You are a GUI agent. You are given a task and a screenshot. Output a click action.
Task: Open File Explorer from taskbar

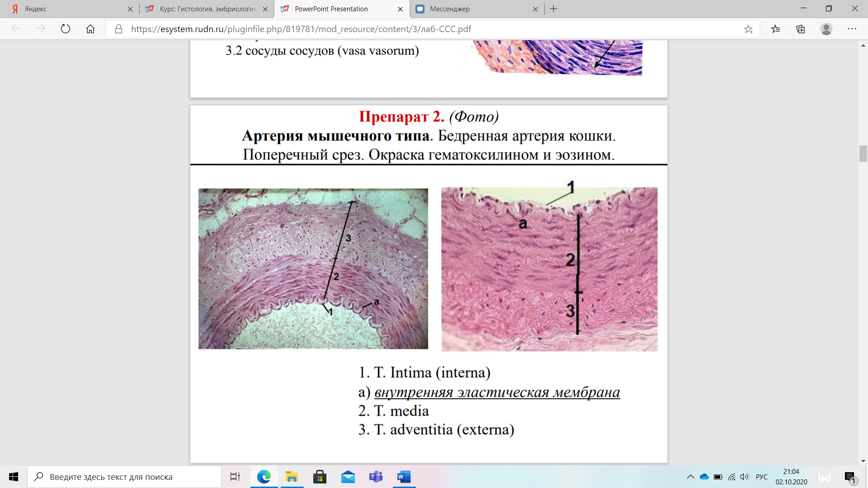[292, 477]
